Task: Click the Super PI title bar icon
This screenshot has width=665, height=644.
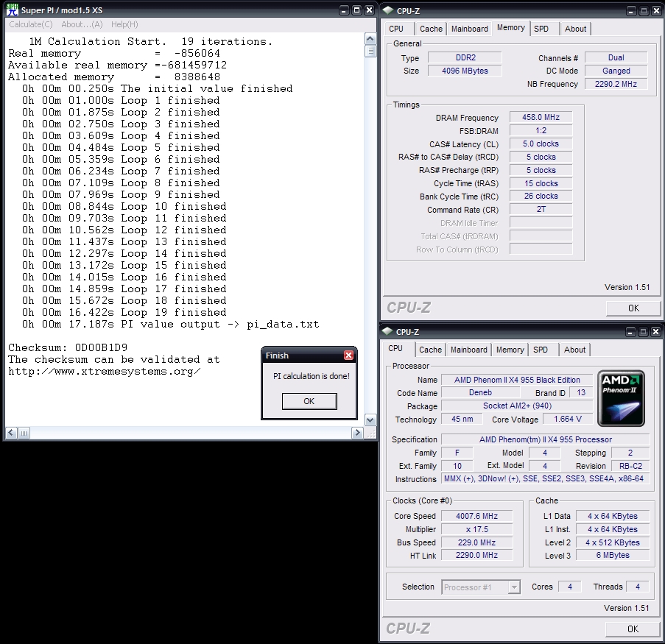Action: pos(12,10)
